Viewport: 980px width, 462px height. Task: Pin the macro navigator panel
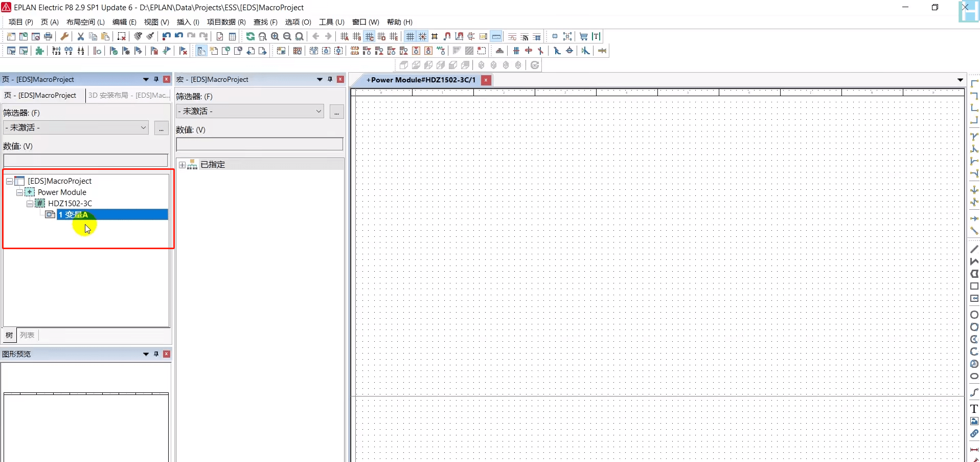(330, 79)
